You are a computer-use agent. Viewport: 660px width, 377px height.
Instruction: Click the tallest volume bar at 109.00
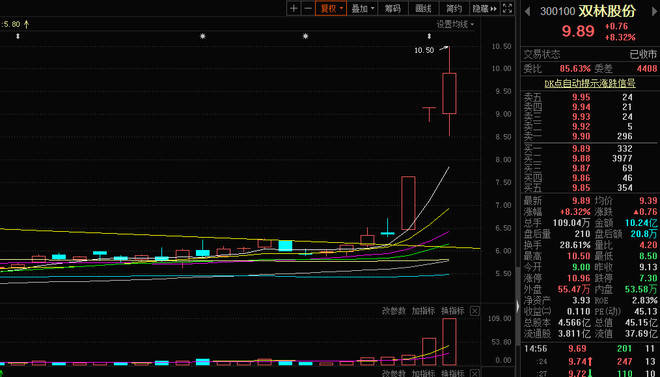(x=449, y=342)
